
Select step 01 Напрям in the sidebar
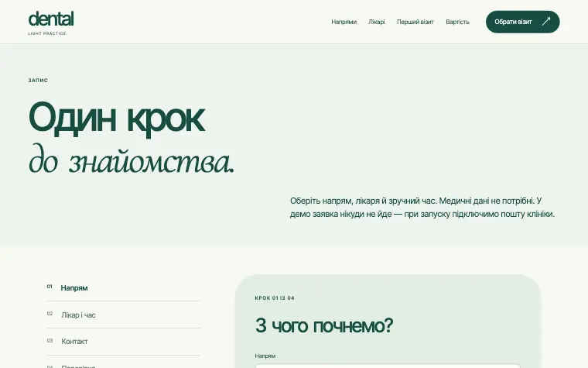tap(123, 288)
